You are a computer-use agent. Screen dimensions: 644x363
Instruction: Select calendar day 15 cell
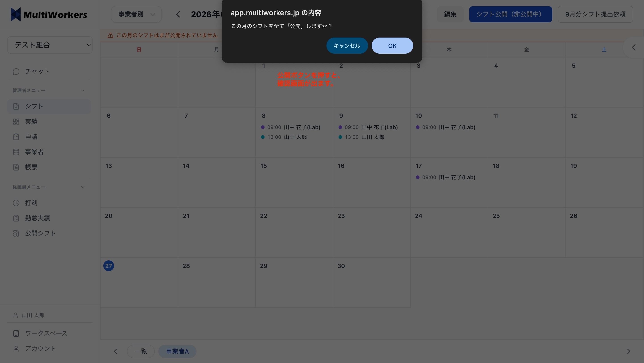click(x=294, y=182)
